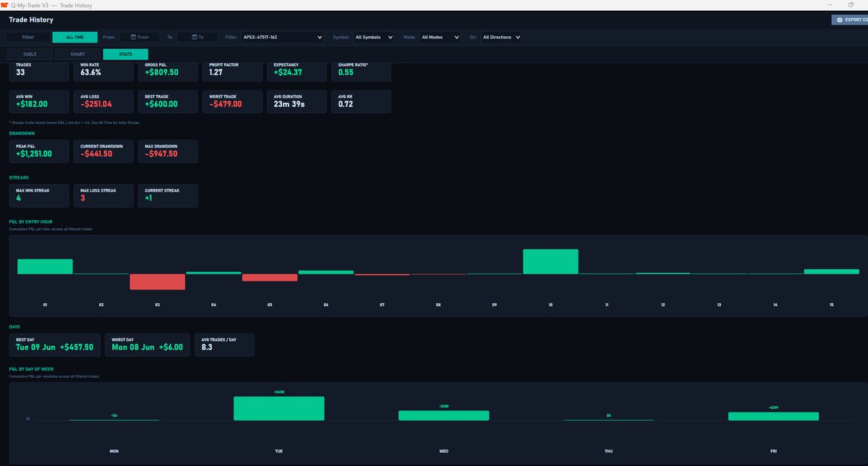
Task: Open the All Modes dropdown
Action: point(439,37)
